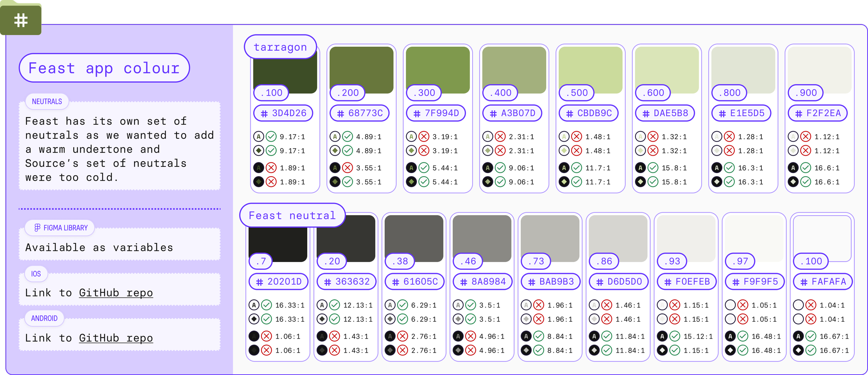Click the dark A icon beside 9.06:1

pyautogui.click(x=488, y=168)
